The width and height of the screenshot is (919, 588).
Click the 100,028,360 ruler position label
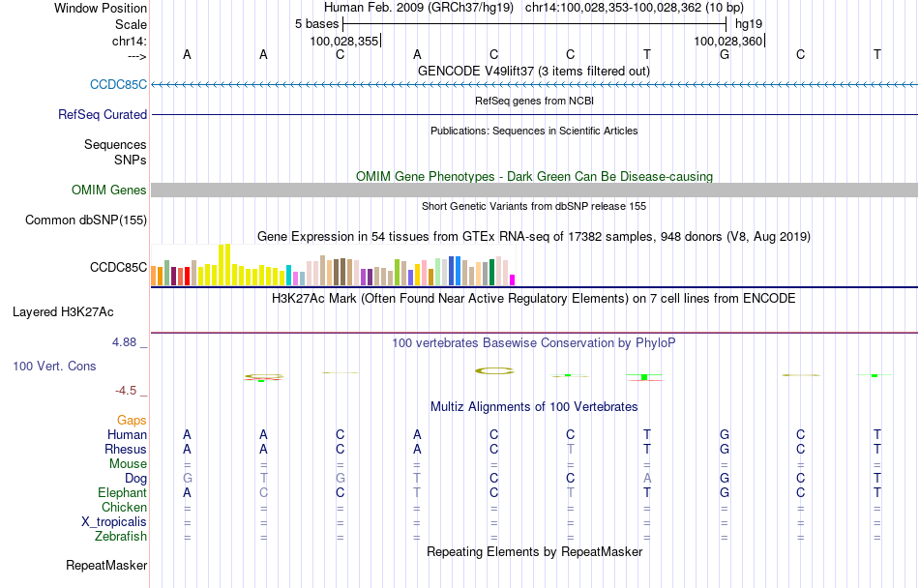[727, 41]
